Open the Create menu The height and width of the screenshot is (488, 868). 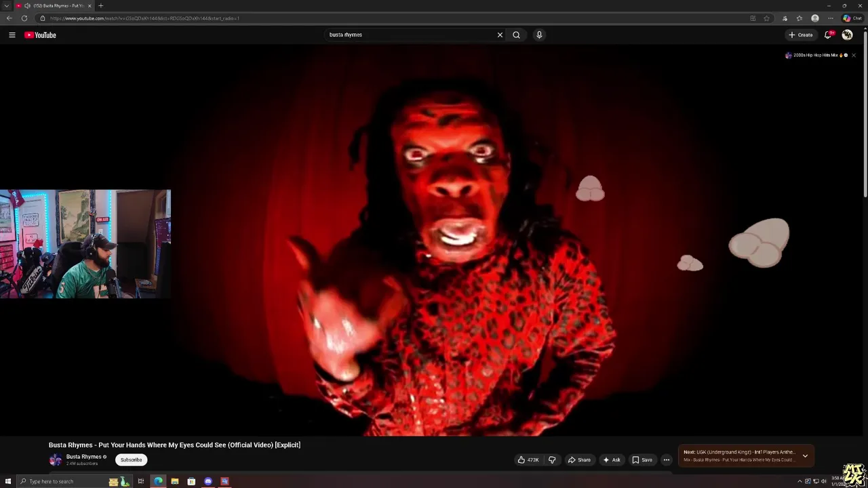tap(801, 35)
